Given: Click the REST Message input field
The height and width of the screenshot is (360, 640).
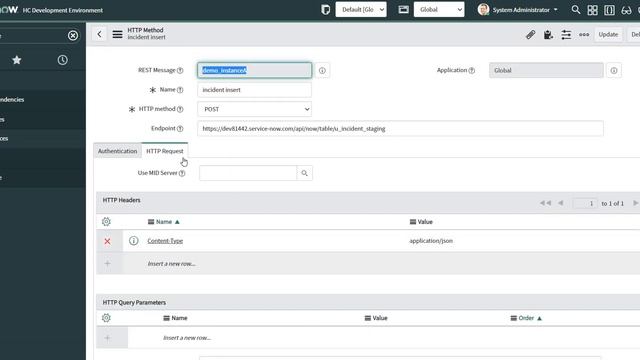Looking at the screenshot, I should (254, 70).
